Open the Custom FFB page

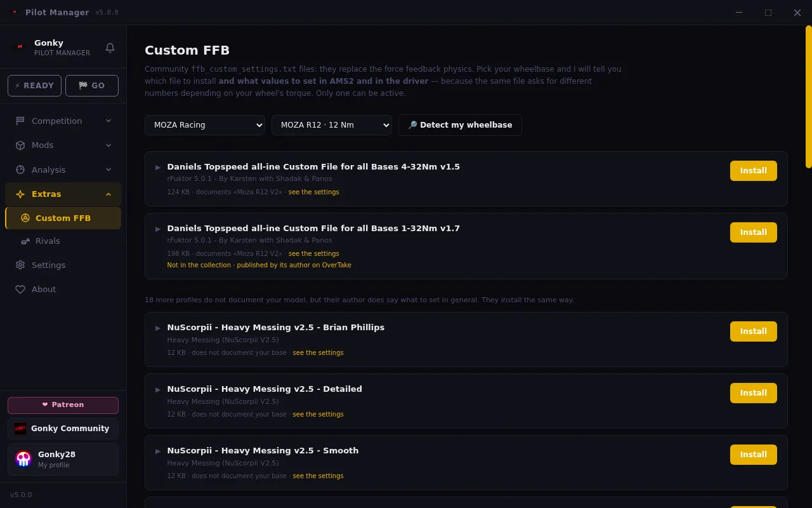pyautogui.click(x=63, y=218)
